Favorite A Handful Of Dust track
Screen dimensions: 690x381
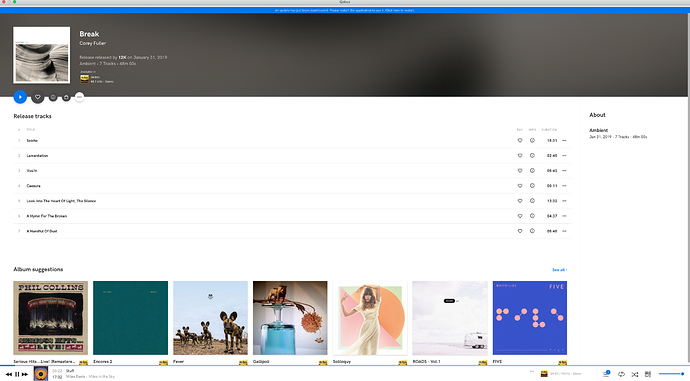520,231
